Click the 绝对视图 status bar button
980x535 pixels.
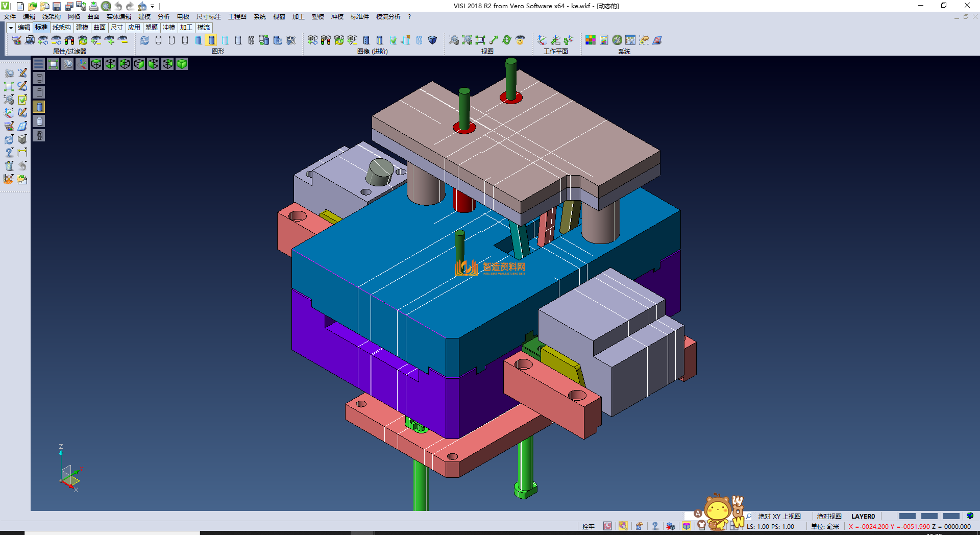point(829,516)
